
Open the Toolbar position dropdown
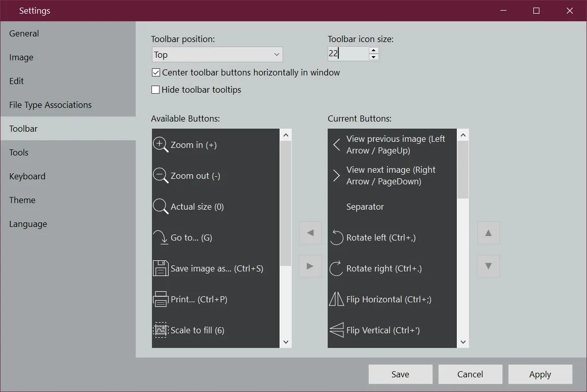[x=217, y=55]
